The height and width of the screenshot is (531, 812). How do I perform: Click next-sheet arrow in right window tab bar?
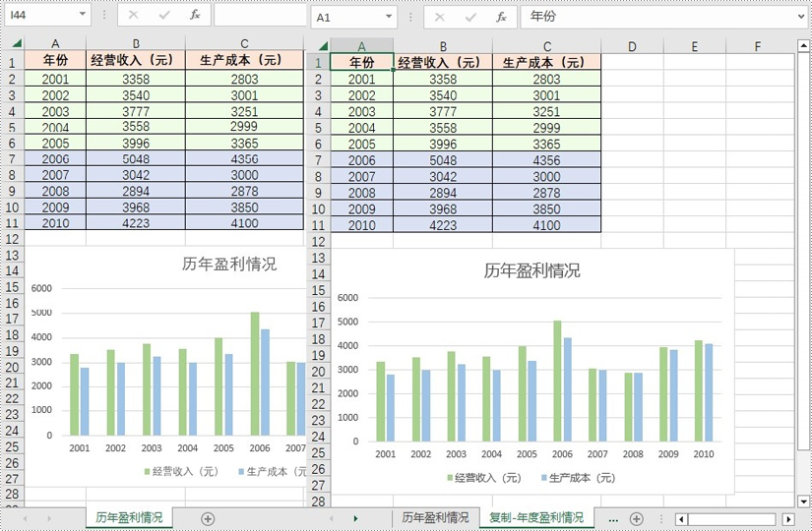pos(355,518)
